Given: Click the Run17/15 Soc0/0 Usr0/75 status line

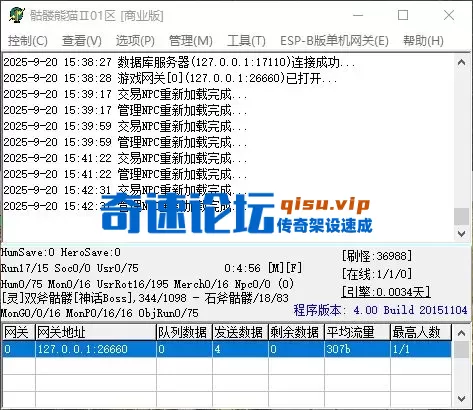Looking at the screenshot, I should coord(69,268).
